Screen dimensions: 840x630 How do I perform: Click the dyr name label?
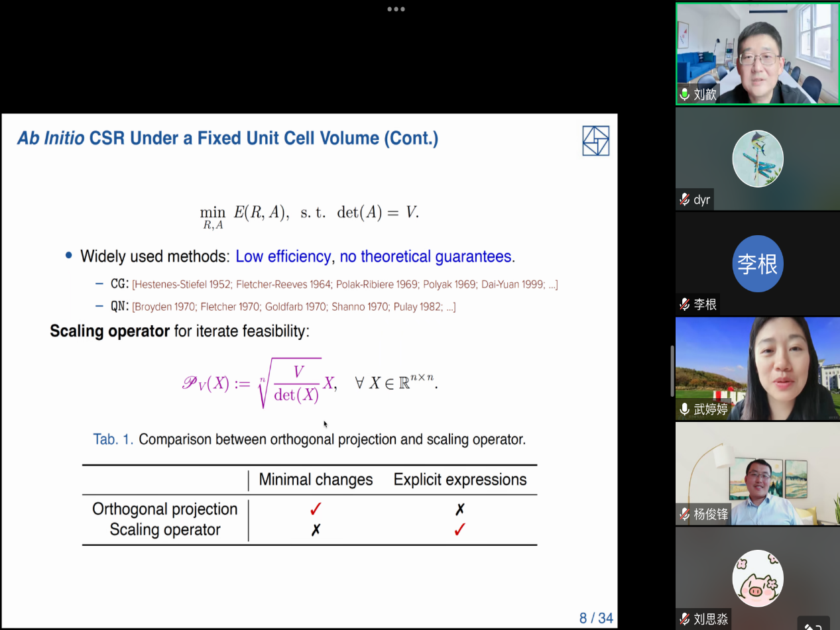701,199
